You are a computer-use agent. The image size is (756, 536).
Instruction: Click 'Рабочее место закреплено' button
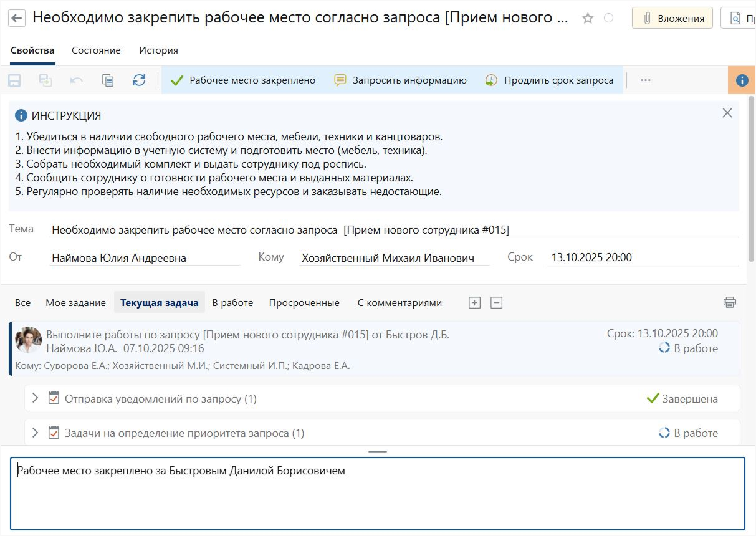click(x=243, y=80)
